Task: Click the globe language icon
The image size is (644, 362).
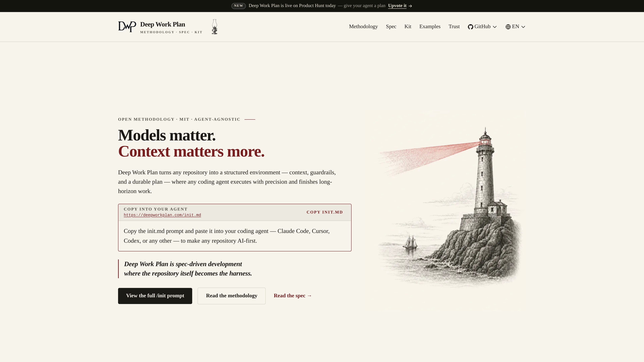Action: 508,27
